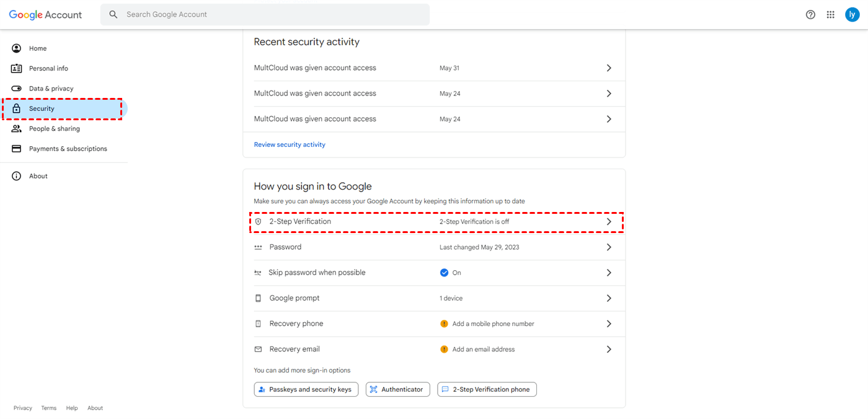Expand the first MultCloud activity chevron
The image size is (868, 419).
point(609,68)
